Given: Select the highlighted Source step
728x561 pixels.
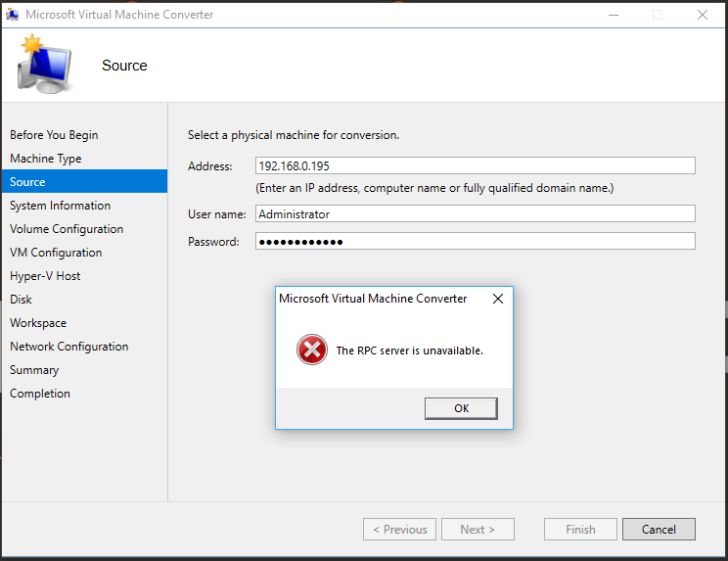Looking at the screenshot, I should pyautogui.click(x=84, y=181).
